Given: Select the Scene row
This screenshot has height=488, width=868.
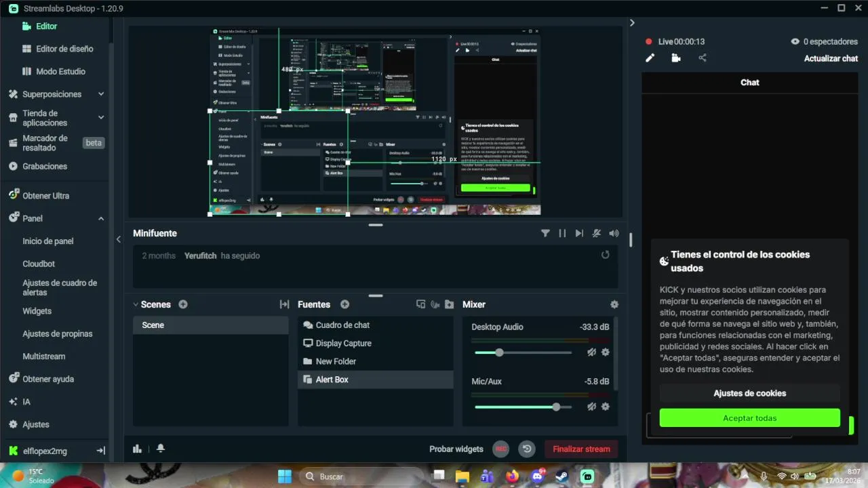Looking at the screenshot, I should [x=211, y=325].
